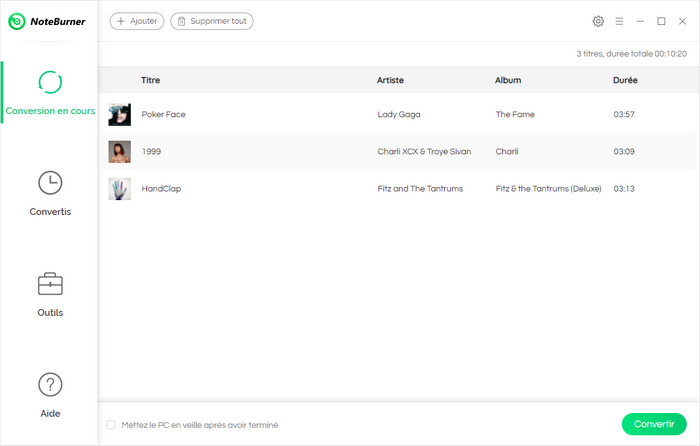Select the HandClap album cover thumbnail
This screenshot has height=446, width=700.
click(120, 188)
